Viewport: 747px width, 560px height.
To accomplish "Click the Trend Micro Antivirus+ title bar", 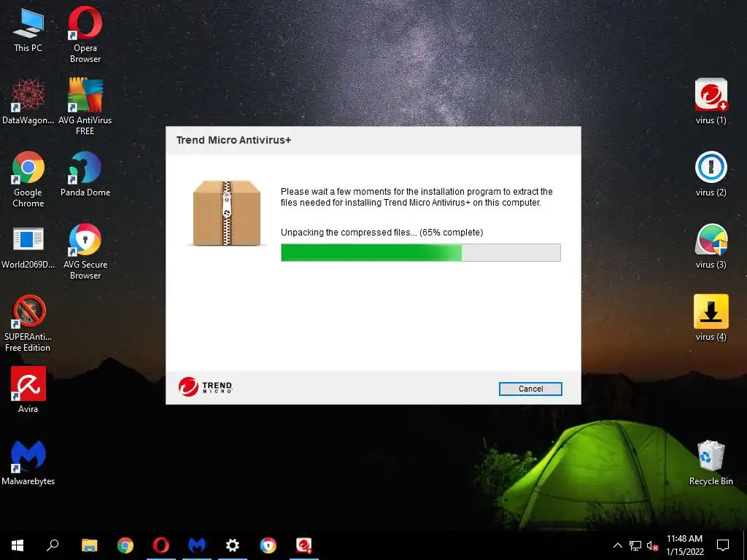I will (373, 140).
